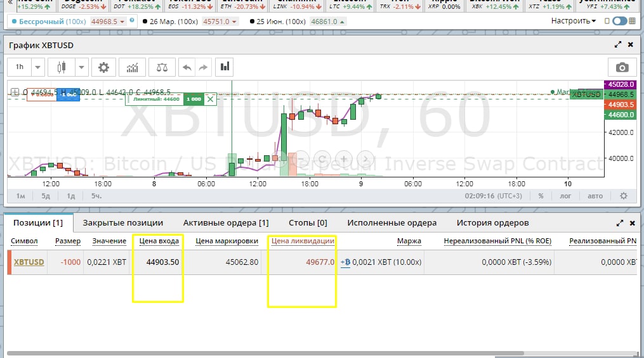Click Маржа column header
The width and height of the screenshot is (644, 358).
pos(409,241)
